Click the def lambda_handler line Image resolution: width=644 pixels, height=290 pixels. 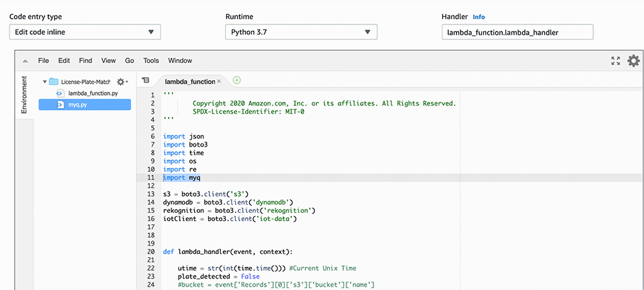click(228, 251)
